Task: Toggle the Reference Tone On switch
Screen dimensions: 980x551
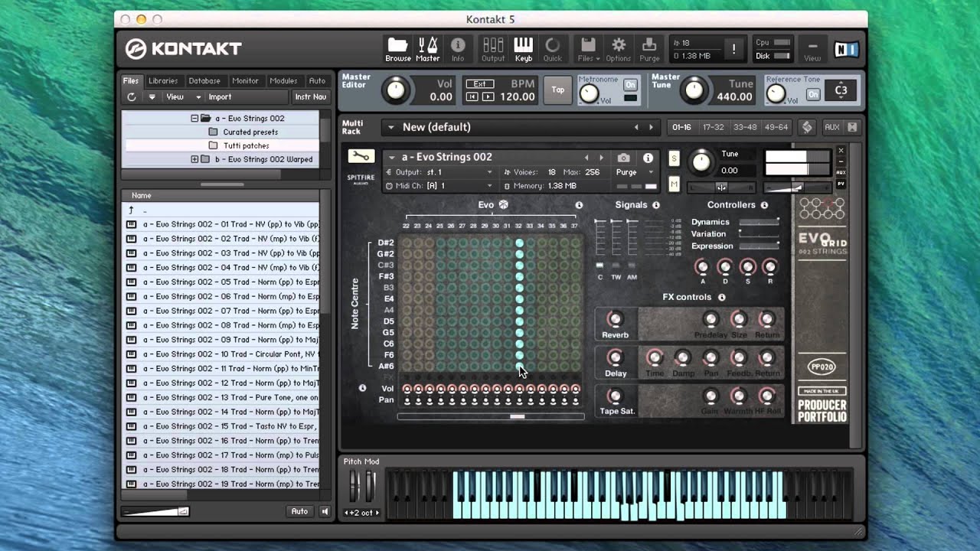Action: click(x=813, y=94)
